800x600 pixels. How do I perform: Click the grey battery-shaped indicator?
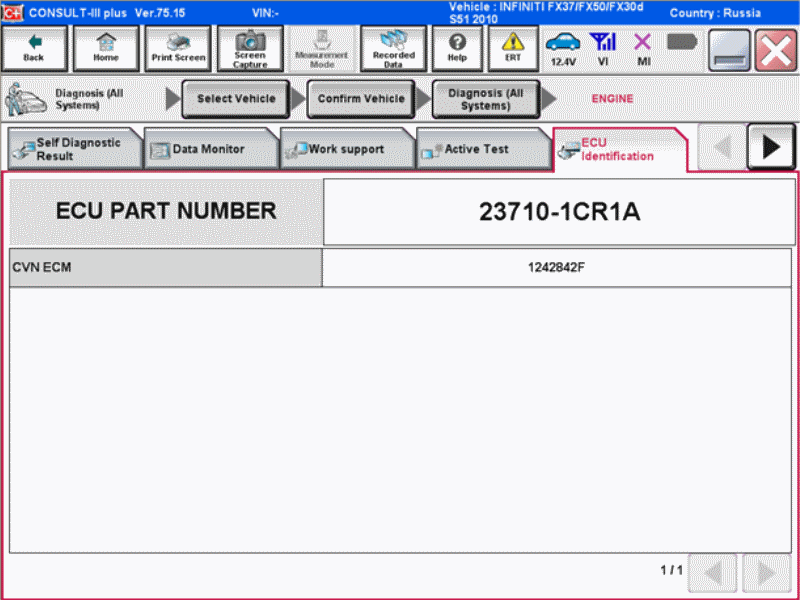click(682, 42)
